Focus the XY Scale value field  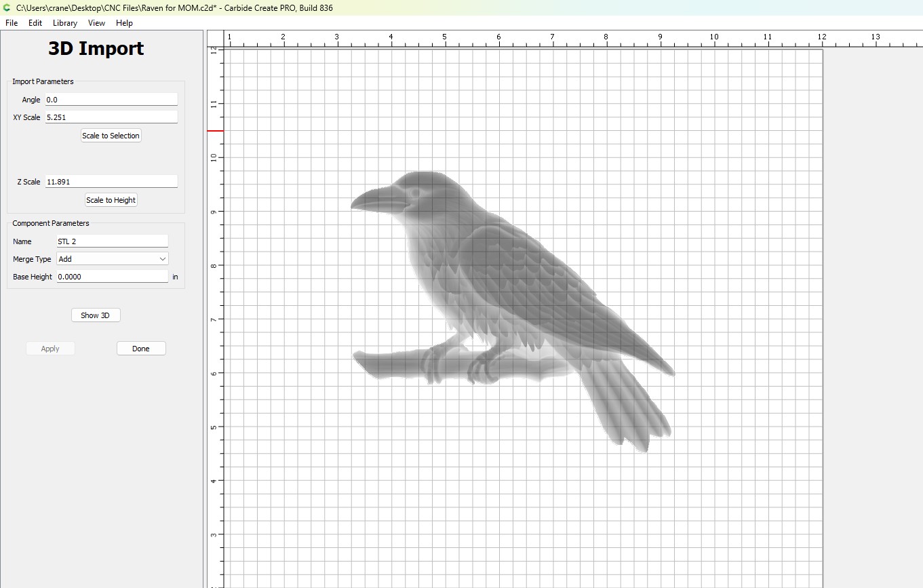[111, 117]
